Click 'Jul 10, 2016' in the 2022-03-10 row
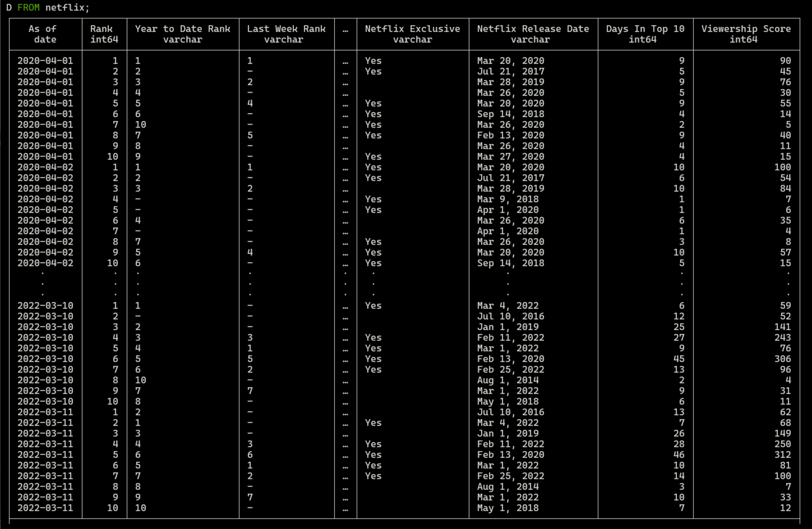812x529 pixels. (x=510, y=316)
